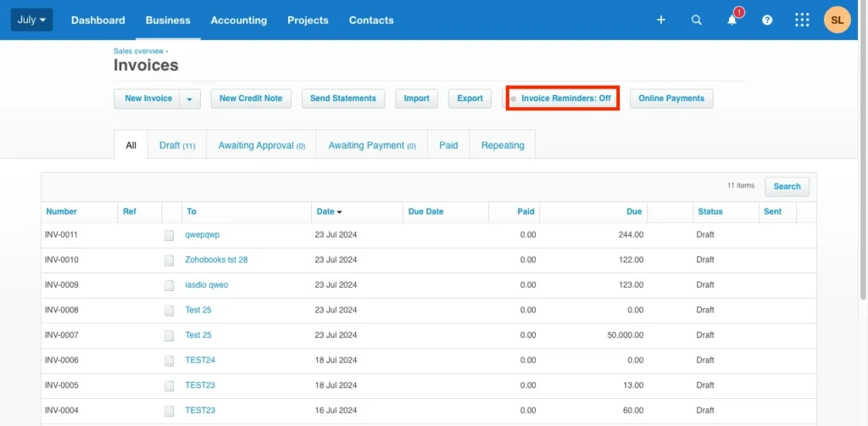Open the app launcher grid icon

(x=802, y=20)
